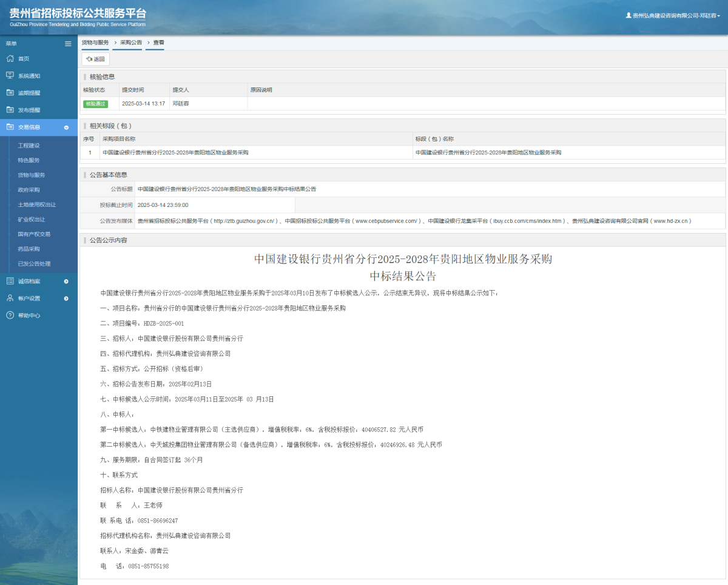Collapse the 交易信息 submenu
The height and width of the screenshot is (585, 728).
click(67, 127)
